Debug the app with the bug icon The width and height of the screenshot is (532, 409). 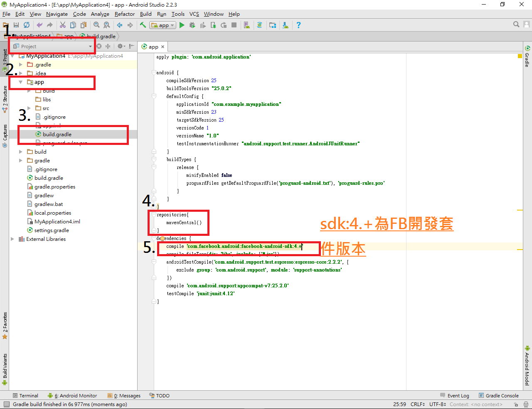[192, 25]
